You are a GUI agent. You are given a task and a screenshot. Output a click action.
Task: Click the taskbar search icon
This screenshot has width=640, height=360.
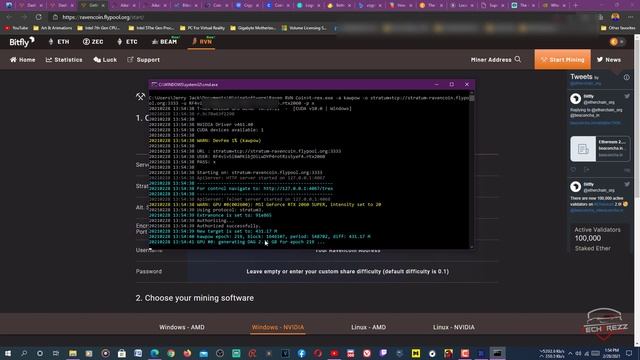[24, 353]
